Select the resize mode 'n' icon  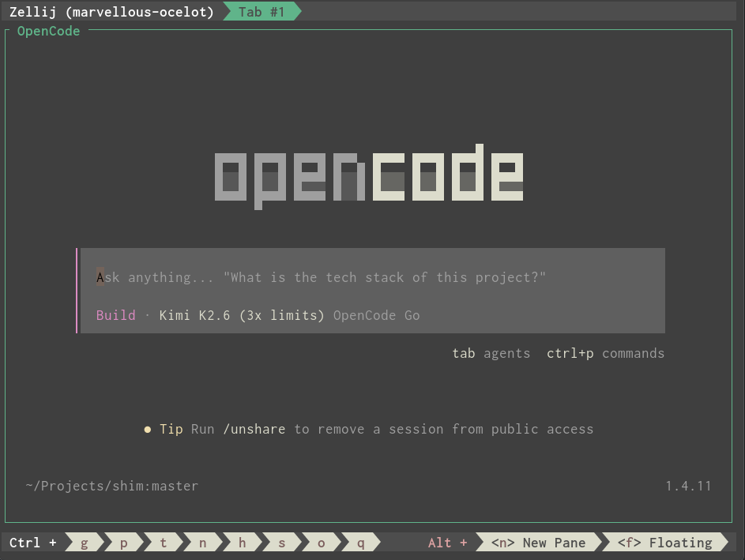[x=202, y=543]
